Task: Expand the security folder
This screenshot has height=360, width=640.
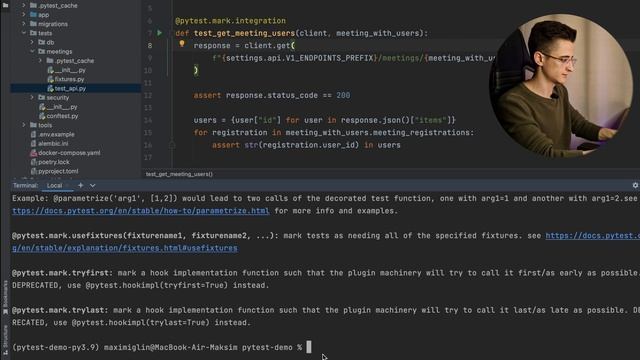Action: click(32, 98)
